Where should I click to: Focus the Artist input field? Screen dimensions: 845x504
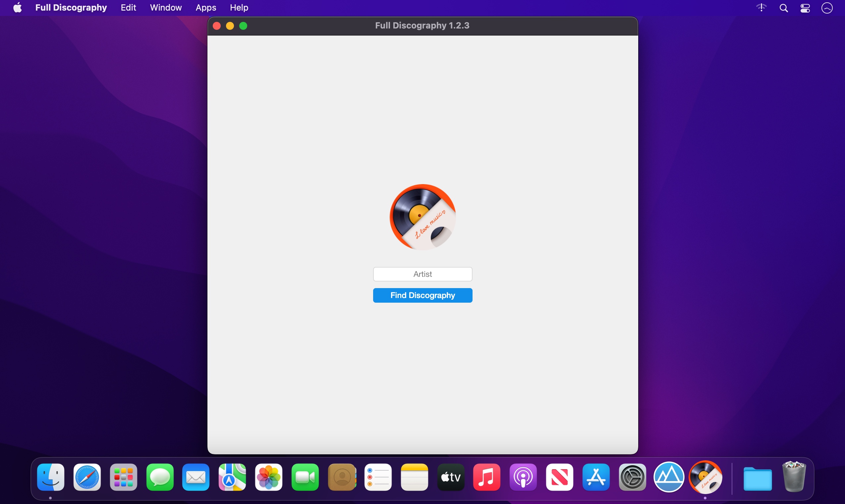click(422, 274)
